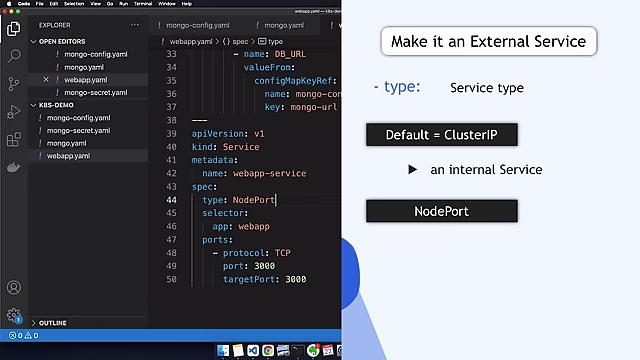640x360 pixels.
Task: Open the Help menu
Action: (187, 4)
